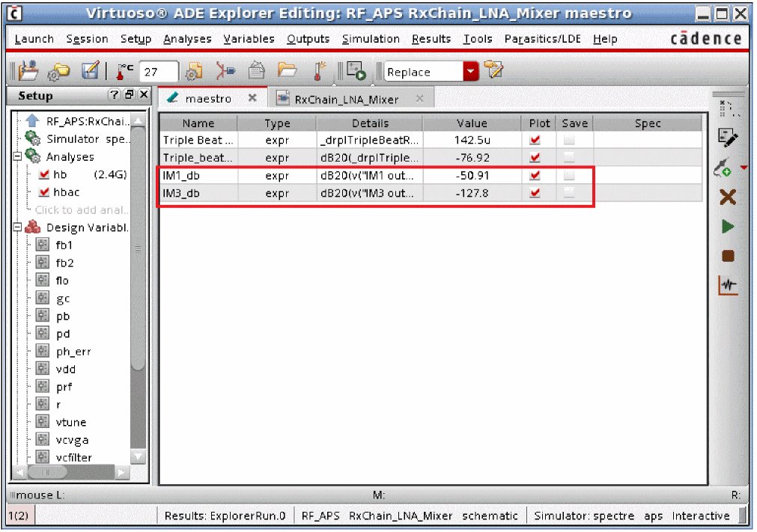Close the RxChain_LNA_Mixer tab

[x=420, y=98]
